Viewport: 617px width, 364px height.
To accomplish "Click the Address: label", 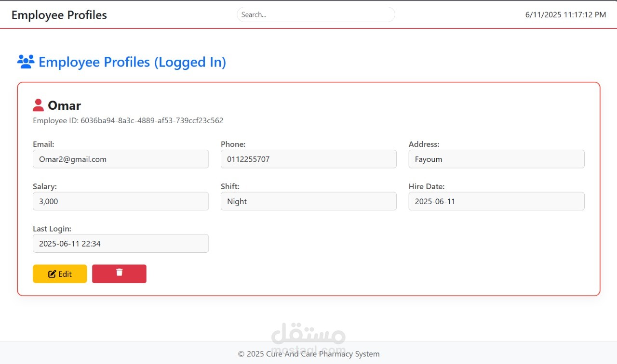I will click(424, 144).
